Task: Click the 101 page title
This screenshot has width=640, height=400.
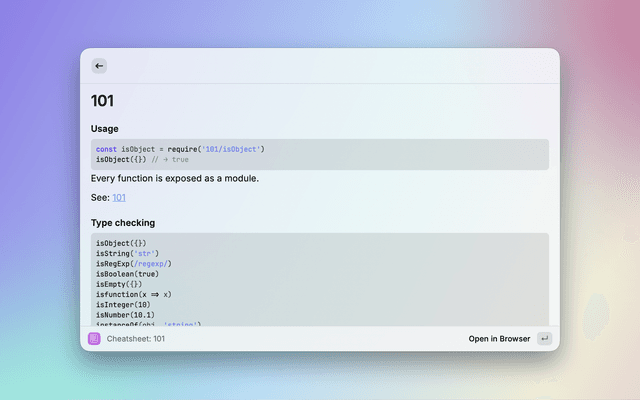Action: click(x=103, y=101)
